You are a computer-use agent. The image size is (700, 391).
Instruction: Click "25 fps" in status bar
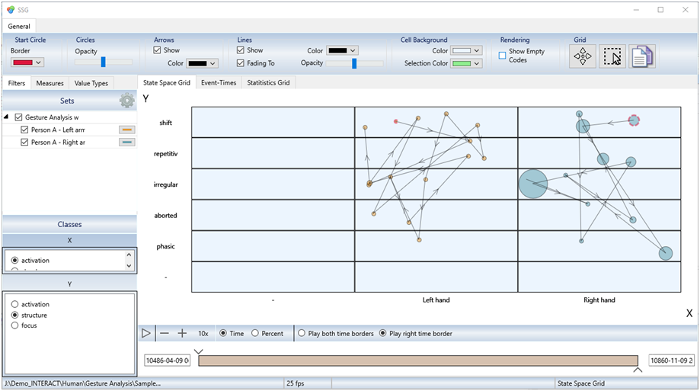tap(295, 383)
